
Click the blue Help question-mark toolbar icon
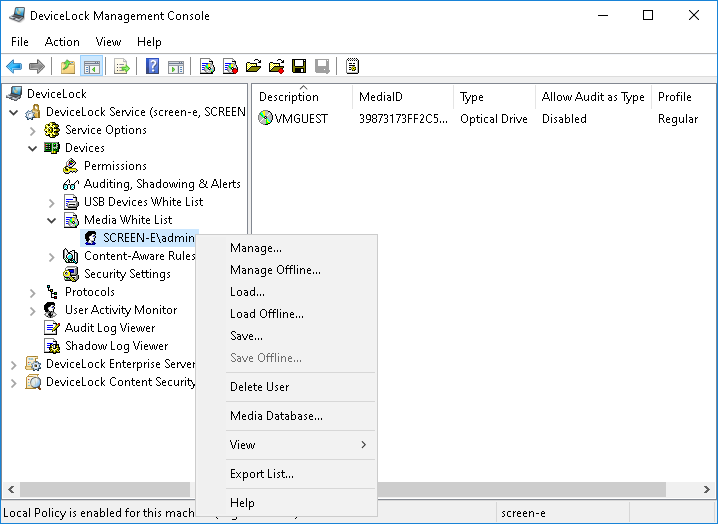(x=152, y=67)
